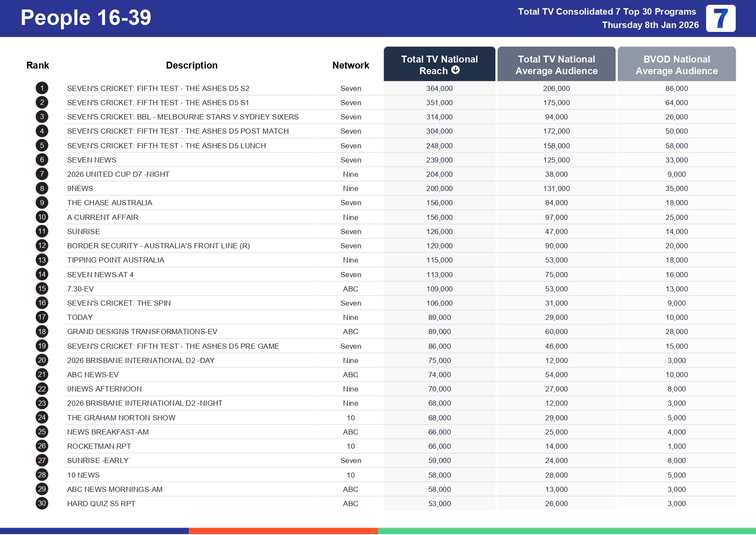Click the Seven network logo
The height and width of the screenshot is (535, 756).
click(x=722, y=19)
